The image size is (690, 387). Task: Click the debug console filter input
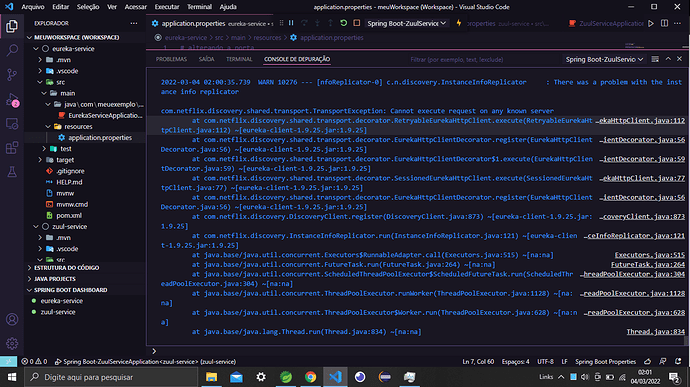(484, 59)
